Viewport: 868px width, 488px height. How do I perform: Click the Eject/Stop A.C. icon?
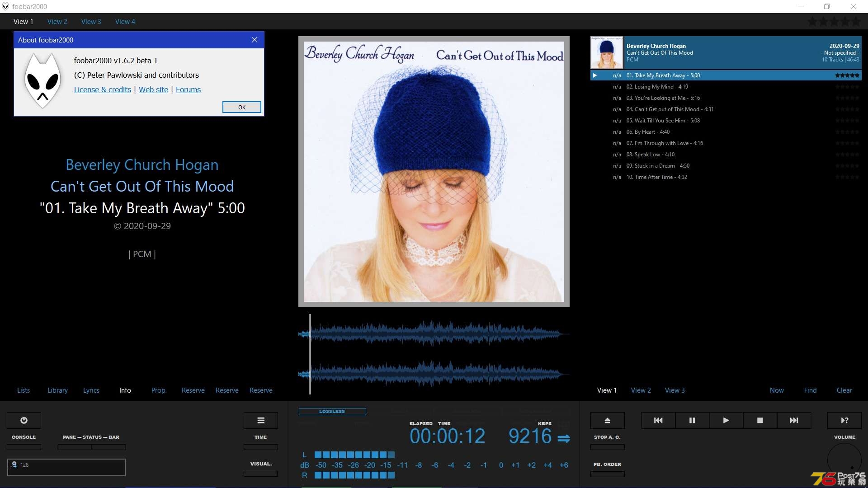tap(607, 420)
